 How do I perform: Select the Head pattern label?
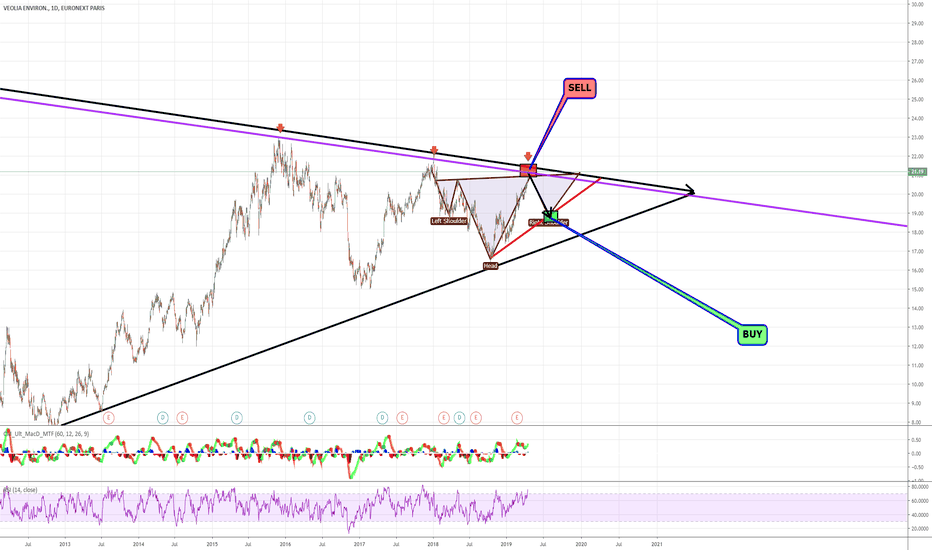click(490, 266)
